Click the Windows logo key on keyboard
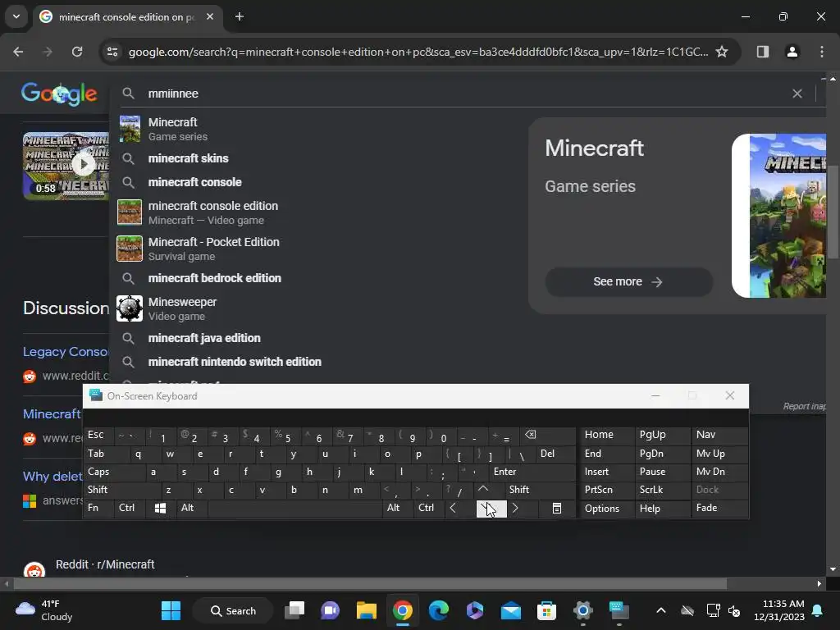This screenshot has height=630, width=840. [x=160, y=509]
